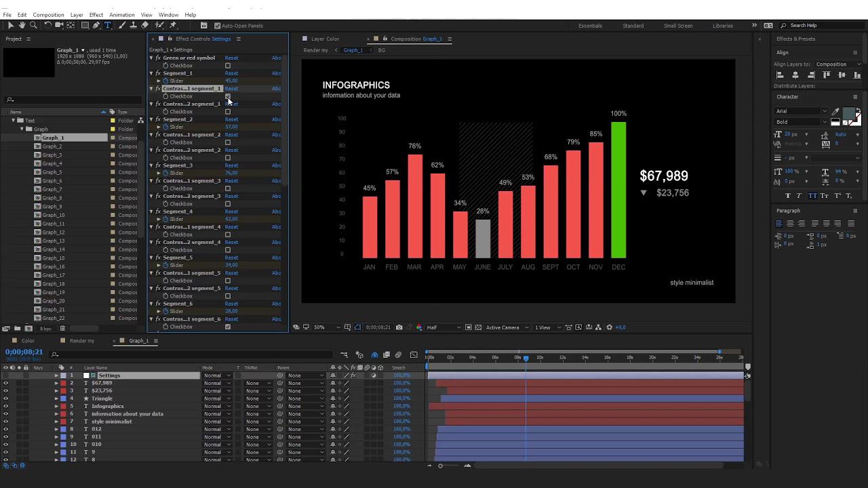The width and height of the screenshot is (868, 488).
Task: Center align the paragraph text
Action: 790,223
